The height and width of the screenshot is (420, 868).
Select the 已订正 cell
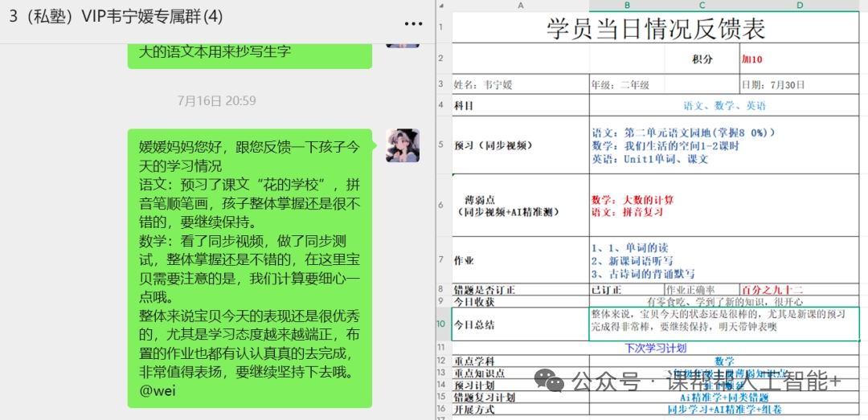pos(626,290)
